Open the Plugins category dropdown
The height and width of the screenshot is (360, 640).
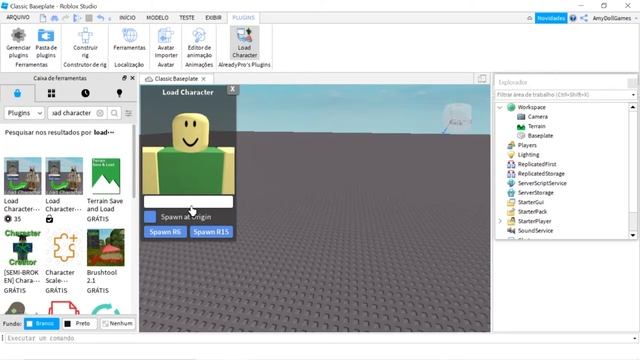coord(24,113)
